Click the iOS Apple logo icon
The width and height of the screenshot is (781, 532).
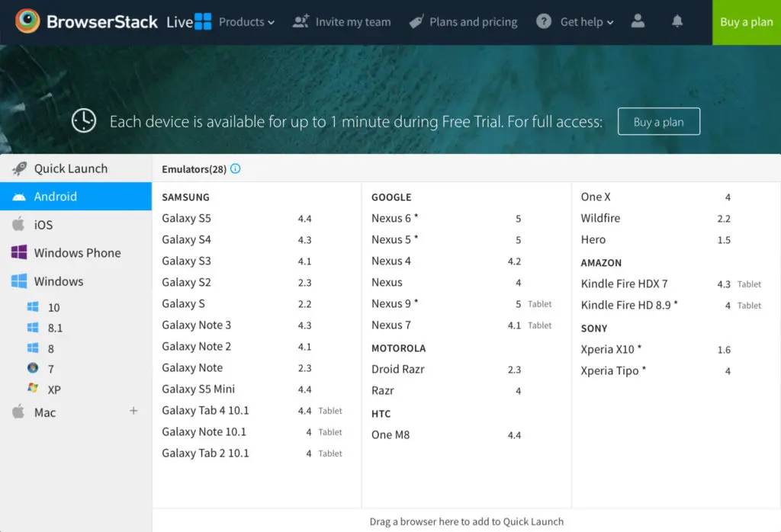click(18, 224)
